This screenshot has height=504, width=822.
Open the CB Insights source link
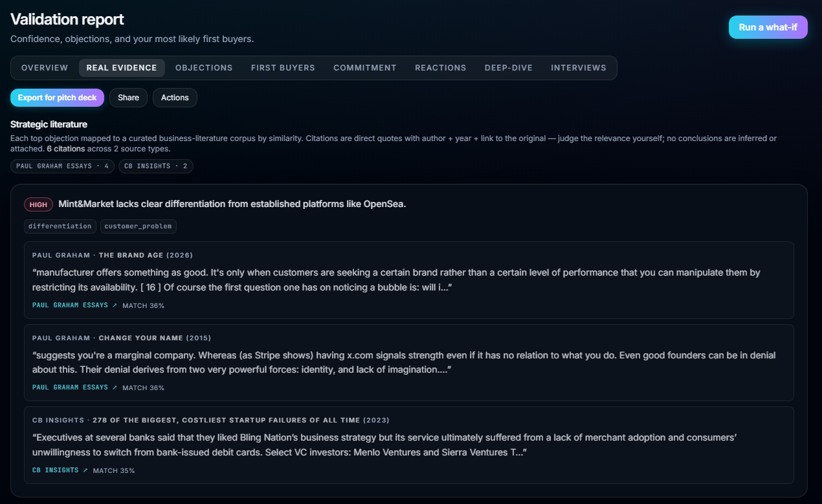pos(60,470)
